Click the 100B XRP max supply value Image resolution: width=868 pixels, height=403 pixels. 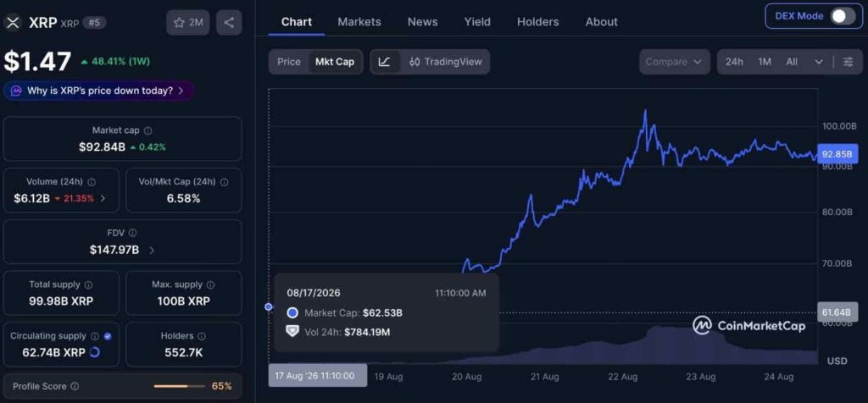(x=184, y=301)
